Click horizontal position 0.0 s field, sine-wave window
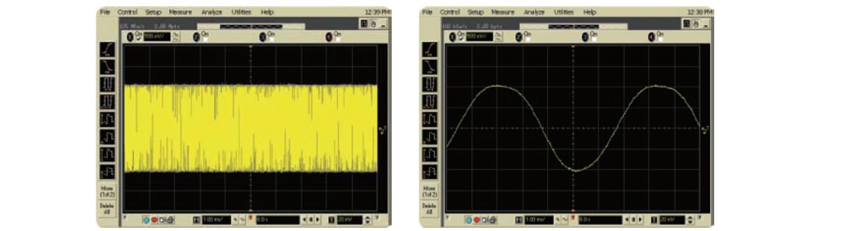The width and height of the screenshot is (868, 231). click(x=600, y=220)
